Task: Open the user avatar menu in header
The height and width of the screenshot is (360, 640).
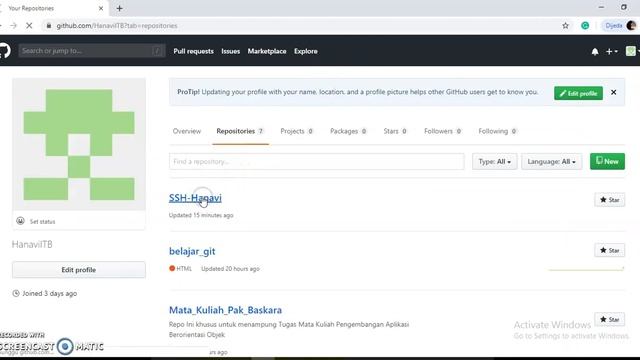Action: click(x=632, y=51)
